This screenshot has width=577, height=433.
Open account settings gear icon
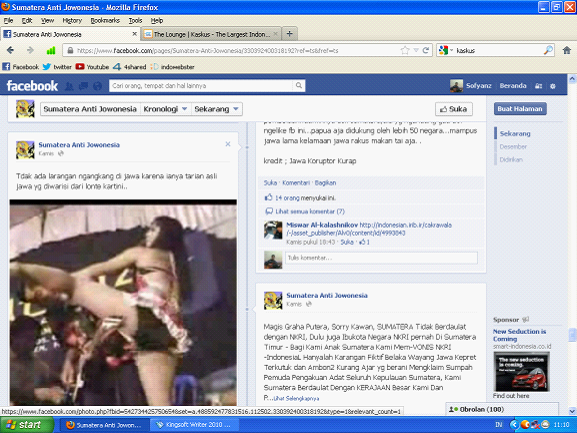553,86
